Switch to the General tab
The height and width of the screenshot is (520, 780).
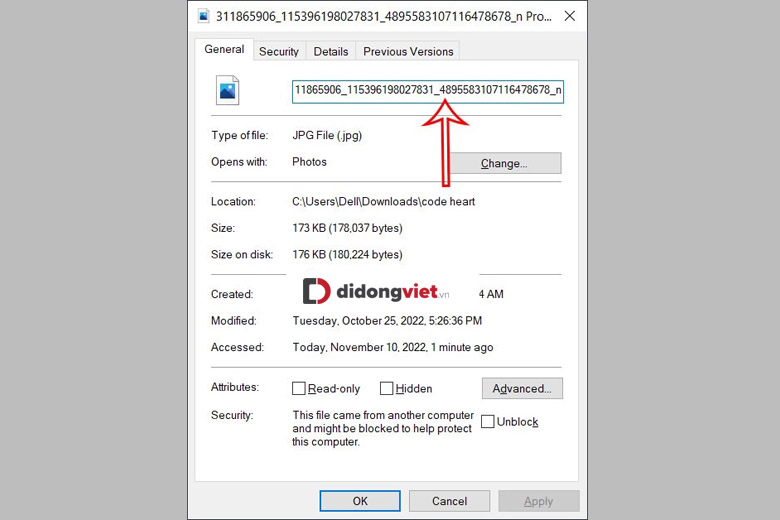tap(224, 50)
